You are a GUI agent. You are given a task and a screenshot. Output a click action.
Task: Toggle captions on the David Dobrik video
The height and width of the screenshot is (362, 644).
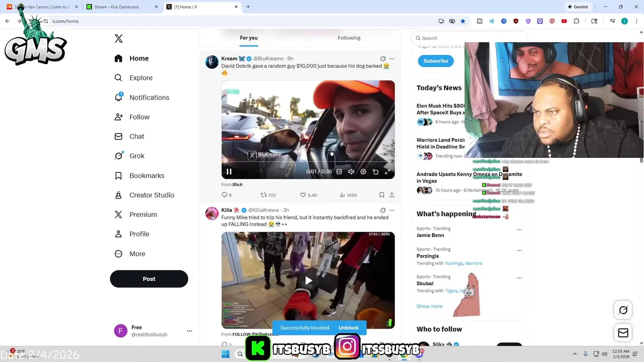339,172
